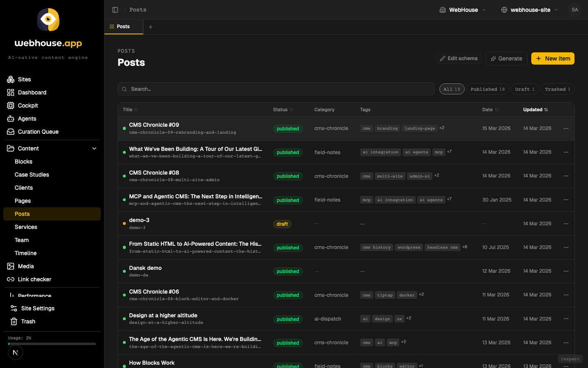This screenshot has width=588, height=368.
Task: Click the Media image icon
Action: pos(11,266)
